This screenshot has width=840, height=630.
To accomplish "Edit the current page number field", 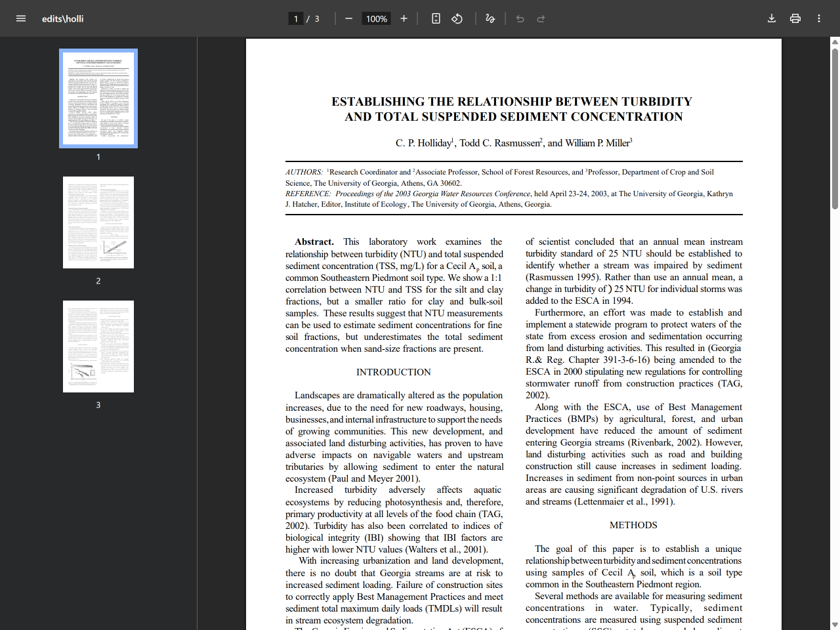I will pos(295,18).
